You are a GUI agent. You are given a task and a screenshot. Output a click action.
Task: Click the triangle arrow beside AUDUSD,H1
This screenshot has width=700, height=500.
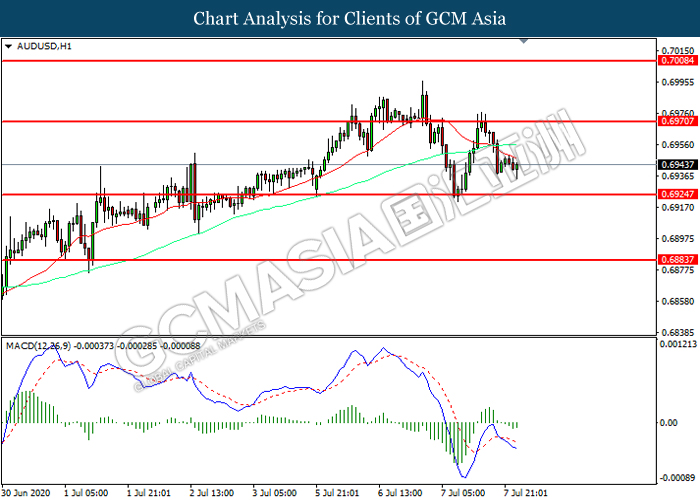tap(9, 47)
